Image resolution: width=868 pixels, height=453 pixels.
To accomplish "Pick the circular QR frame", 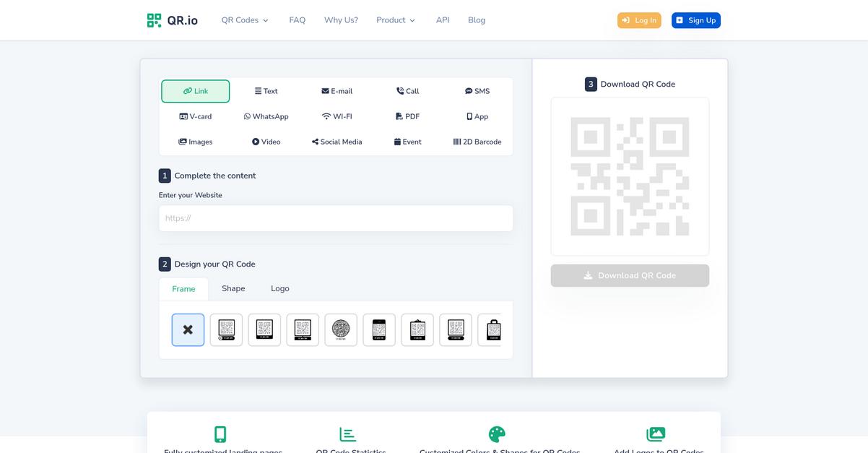I will 341,329.
